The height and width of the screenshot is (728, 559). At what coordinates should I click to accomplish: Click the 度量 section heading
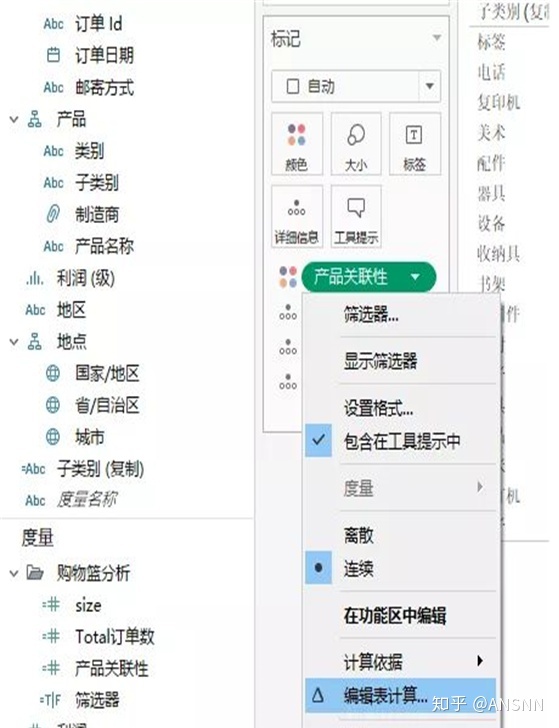tap(37, 537)
